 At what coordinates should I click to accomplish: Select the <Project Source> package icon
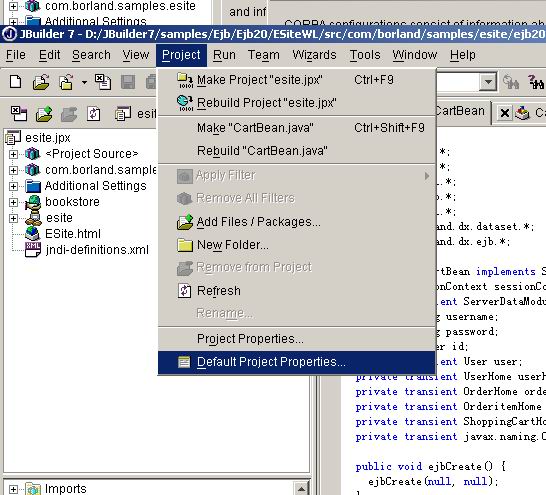tap(32, 154)
